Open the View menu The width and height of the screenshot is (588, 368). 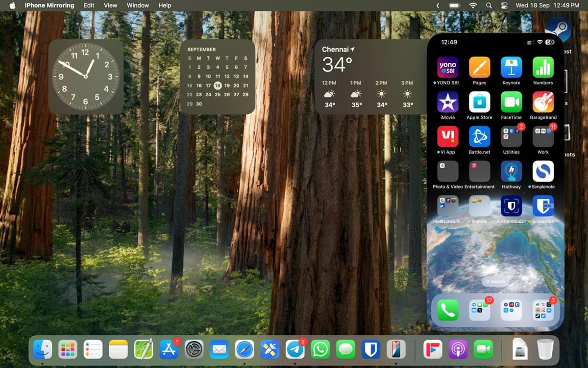click(x=110, y=5)
